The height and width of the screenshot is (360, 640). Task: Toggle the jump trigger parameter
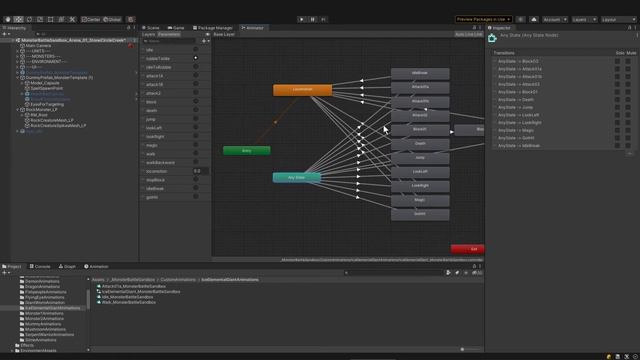coord(196,119)
